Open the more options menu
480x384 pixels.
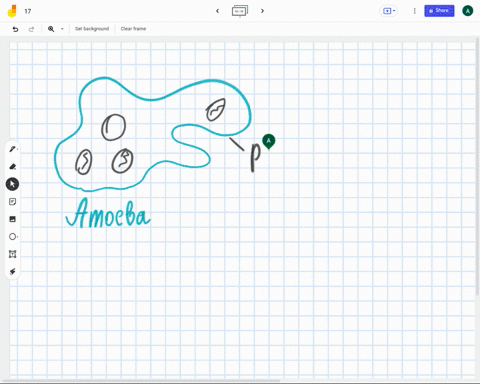pos(414,11)
